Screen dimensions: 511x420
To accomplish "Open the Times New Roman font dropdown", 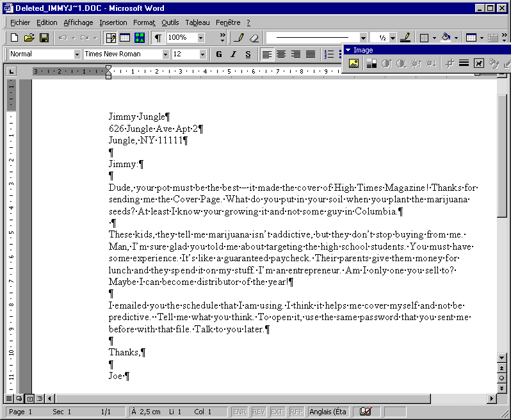I will (x=165, y=54).
